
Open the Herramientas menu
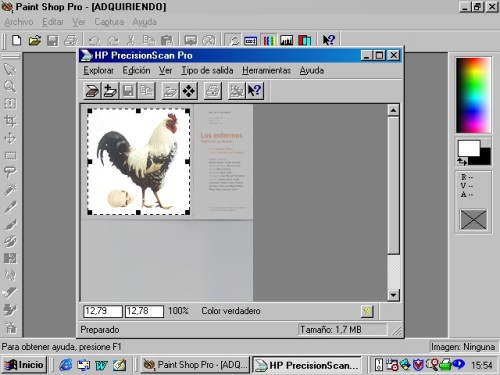point(266,70)
